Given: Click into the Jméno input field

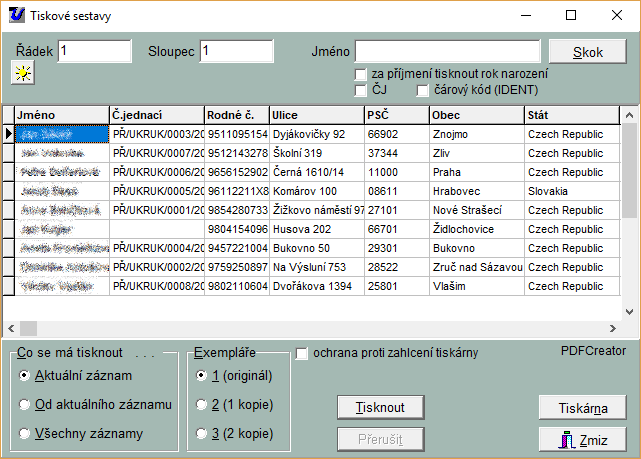Looking at the screenshot, I should coord(447,51).
